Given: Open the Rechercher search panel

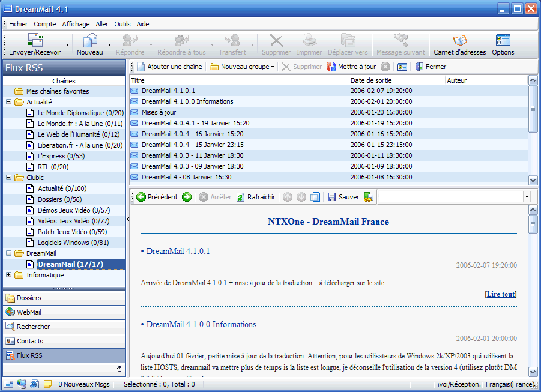Looking at the screenshot, I should (64, 327).
